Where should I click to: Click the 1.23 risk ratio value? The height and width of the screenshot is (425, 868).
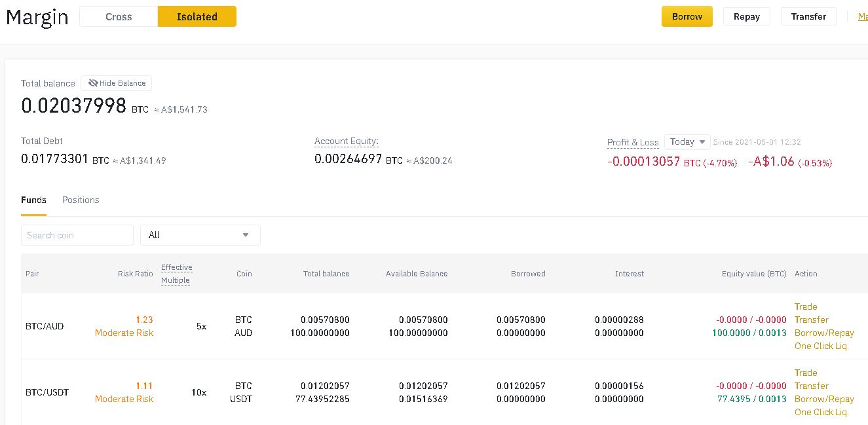[x=144, y=320]
